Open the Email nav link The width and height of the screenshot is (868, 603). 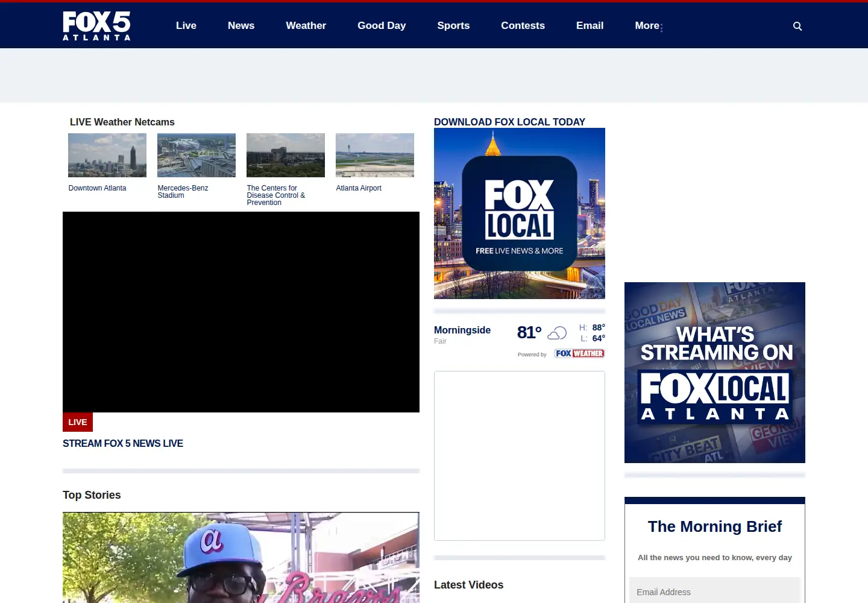click(590, 25)
